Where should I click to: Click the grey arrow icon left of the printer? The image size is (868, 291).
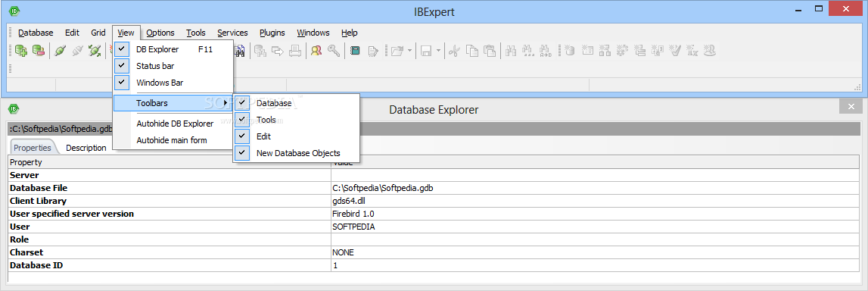(278, 51)
